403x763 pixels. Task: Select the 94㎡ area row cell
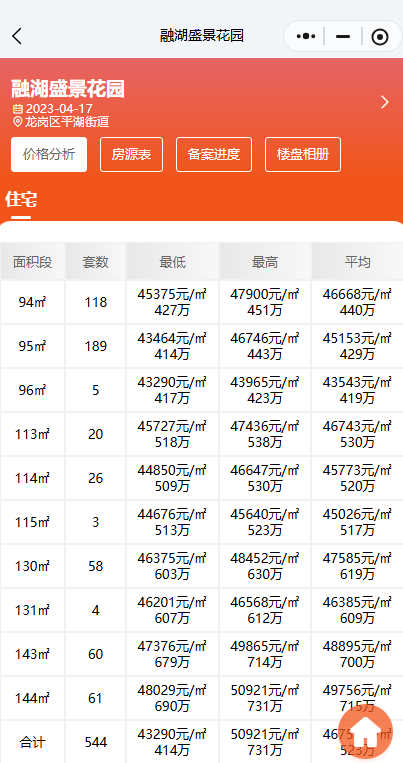point(33,302)
